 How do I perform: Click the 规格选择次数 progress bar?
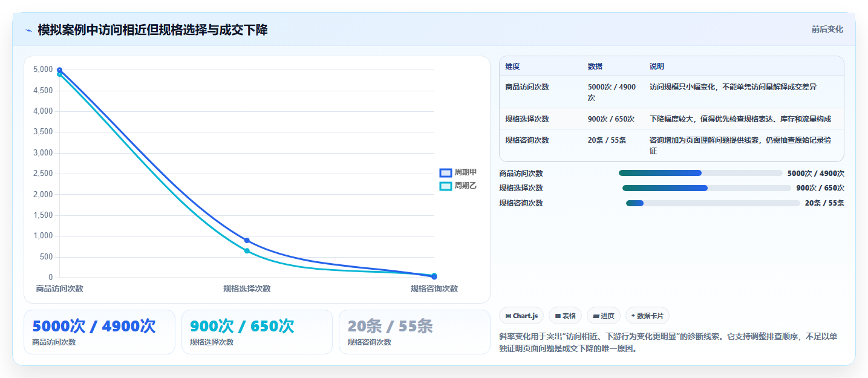click(x=706, y=188)
